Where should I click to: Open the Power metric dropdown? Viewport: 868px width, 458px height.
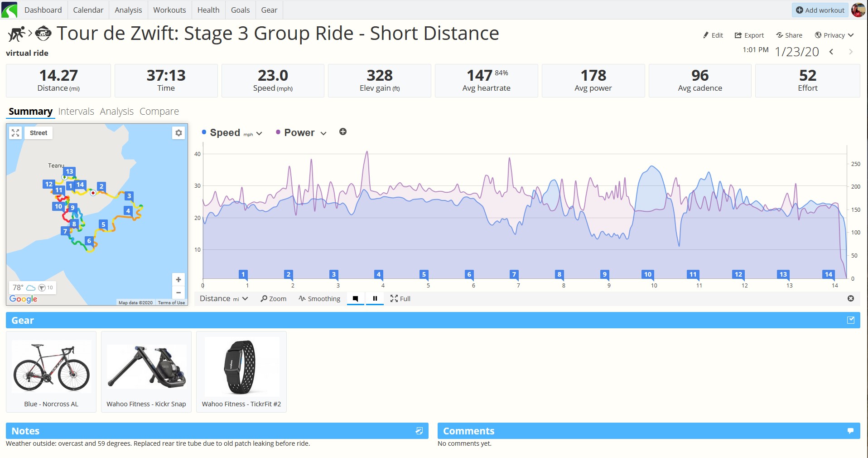[x=301, y=133]
